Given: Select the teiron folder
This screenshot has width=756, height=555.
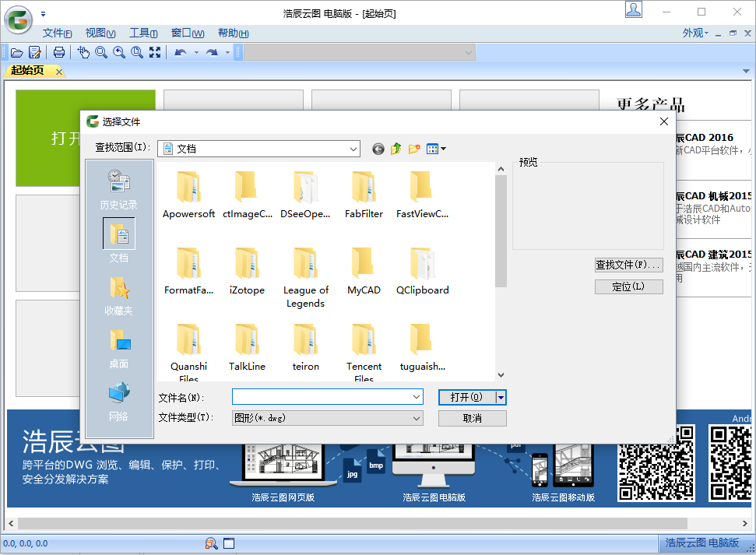Looking at the screenshot, I should [306, 347].
